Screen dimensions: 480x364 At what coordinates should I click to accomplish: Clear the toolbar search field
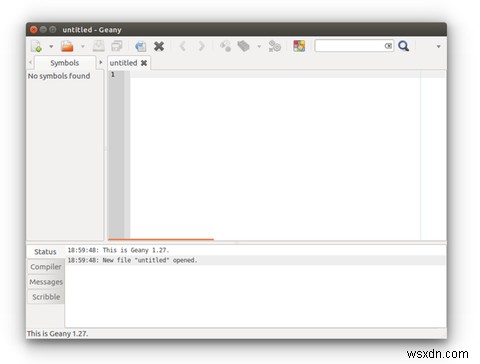tap(388, 46)
